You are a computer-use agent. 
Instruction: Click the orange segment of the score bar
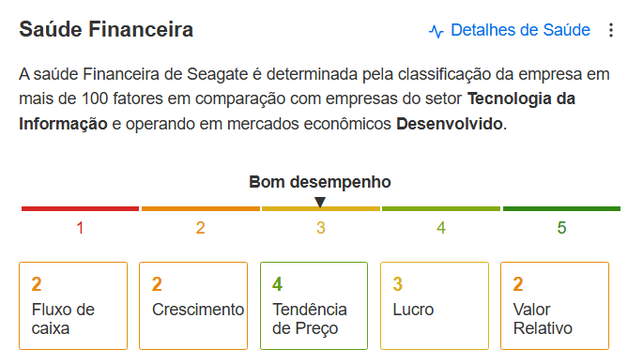[201, 208]
